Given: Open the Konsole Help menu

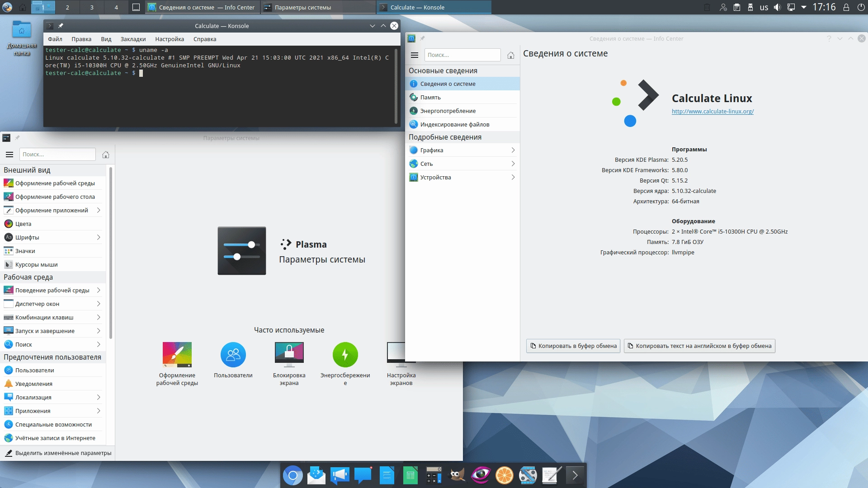Looking at the screenshot, I should coord(205,39).
